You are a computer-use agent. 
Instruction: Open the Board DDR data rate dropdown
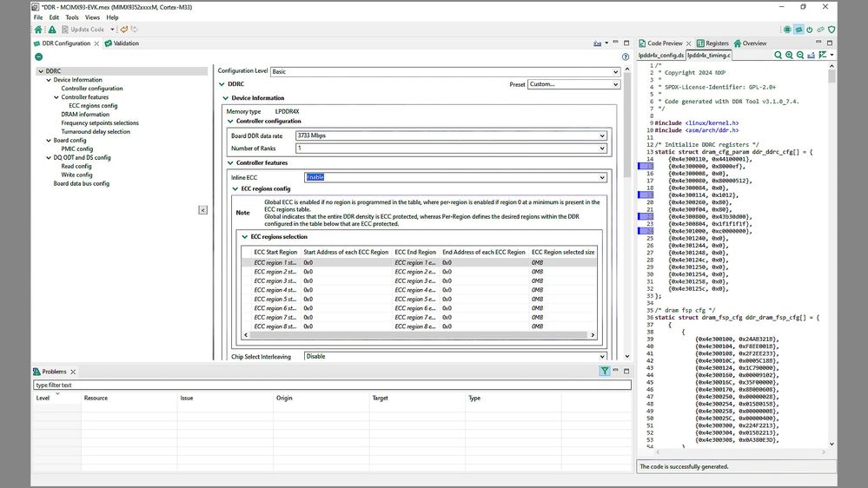pos(451,135)
